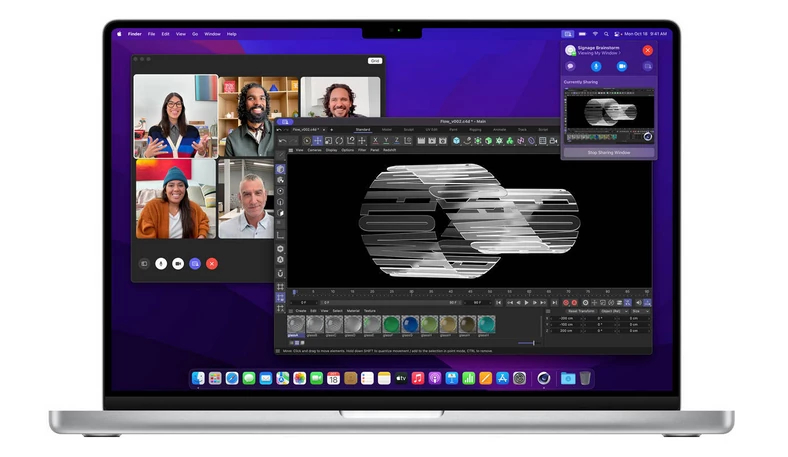Image resolution: width=788 pixels, height=457 pixels.
Task: Show FaceTime sidebar icon
Action: tap(144, 263)
